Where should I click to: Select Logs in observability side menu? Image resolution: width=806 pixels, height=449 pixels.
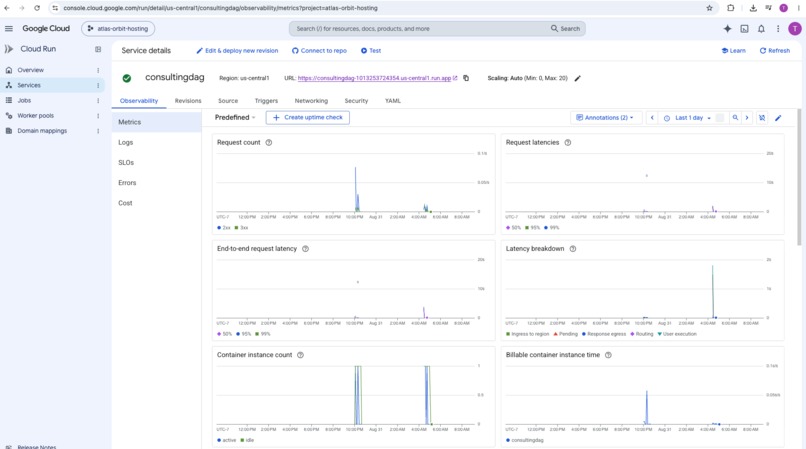click(156, 142)
